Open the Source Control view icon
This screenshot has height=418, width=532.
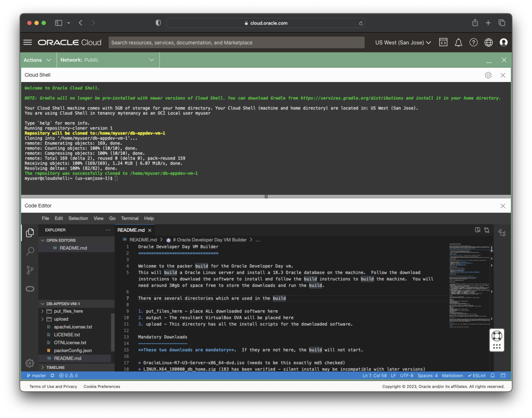pos(30,270)
